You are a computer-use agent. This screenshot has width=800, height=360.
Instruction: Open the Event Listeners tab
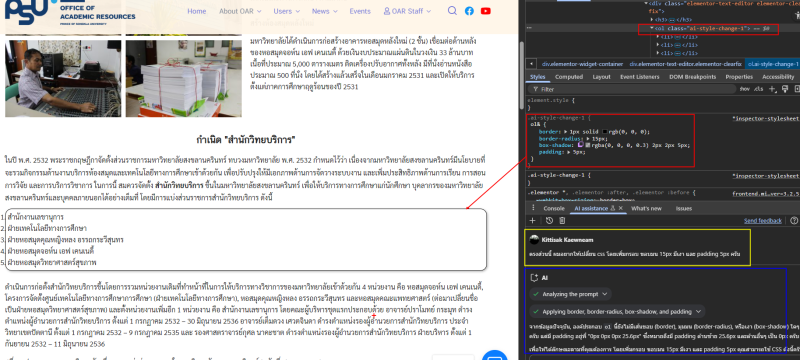pos(640,77)
